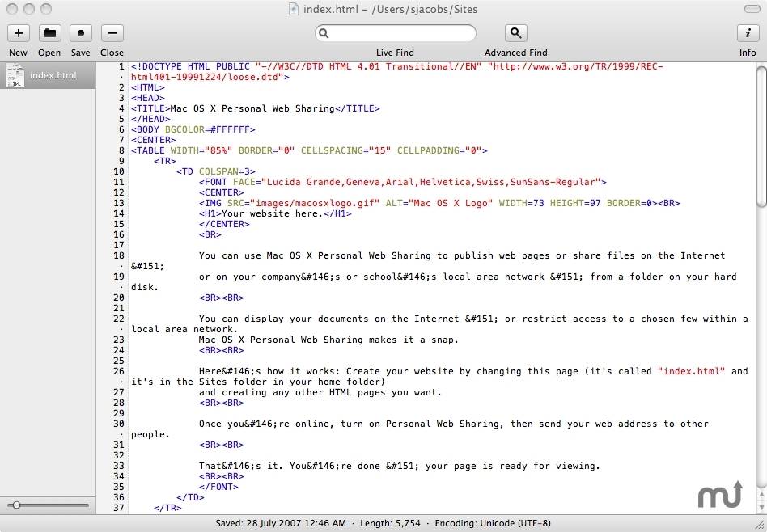767x532 pixels.
Task: Close the document with the minus icon
Action: [112, 33]
